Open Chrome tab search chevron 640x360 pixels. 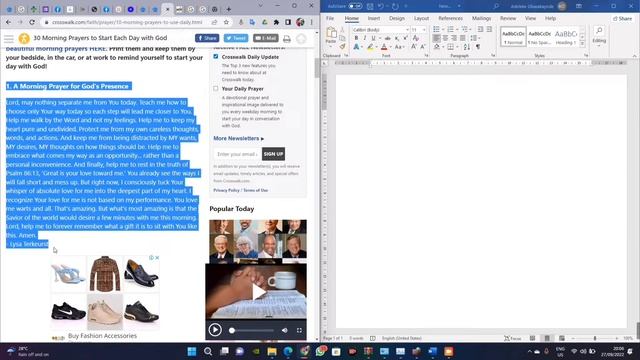pyautogui.click(x=260, y=6)
